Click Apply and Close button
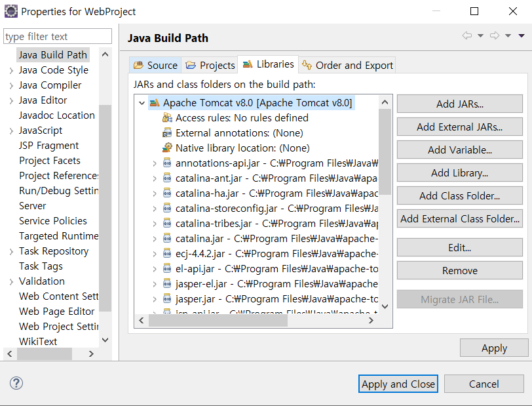Screen dimensions: 532x406 pyautogui.click(x=398, y=384)
